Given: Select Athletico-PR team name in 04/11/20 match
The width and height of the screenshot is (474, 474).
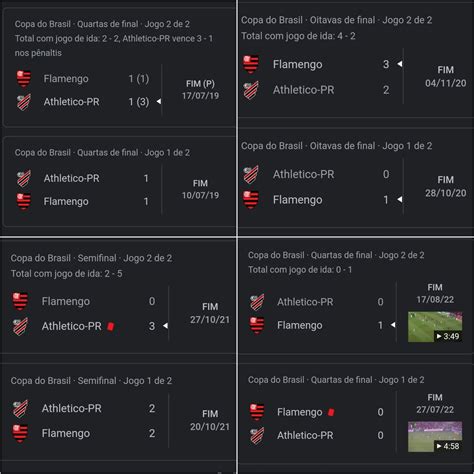Looking at the screenshot, I should point(303,90).
